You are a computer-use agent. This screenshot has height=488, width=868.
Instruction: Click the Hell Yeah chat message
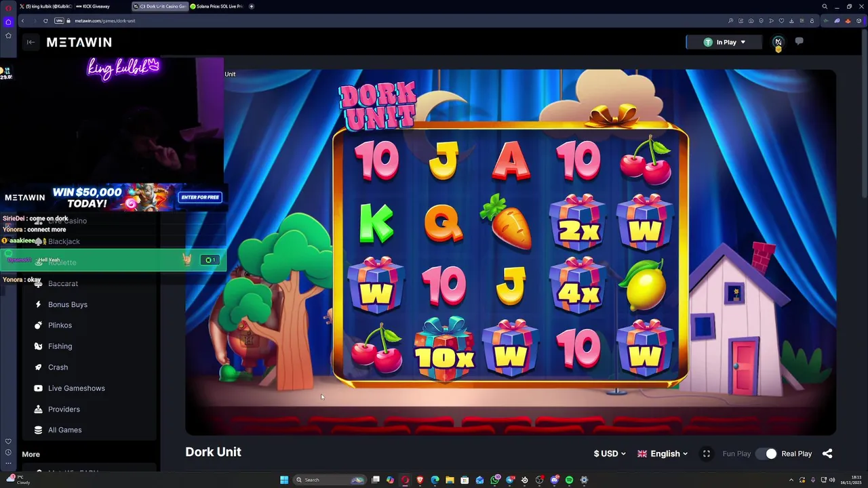click(113, 260)
